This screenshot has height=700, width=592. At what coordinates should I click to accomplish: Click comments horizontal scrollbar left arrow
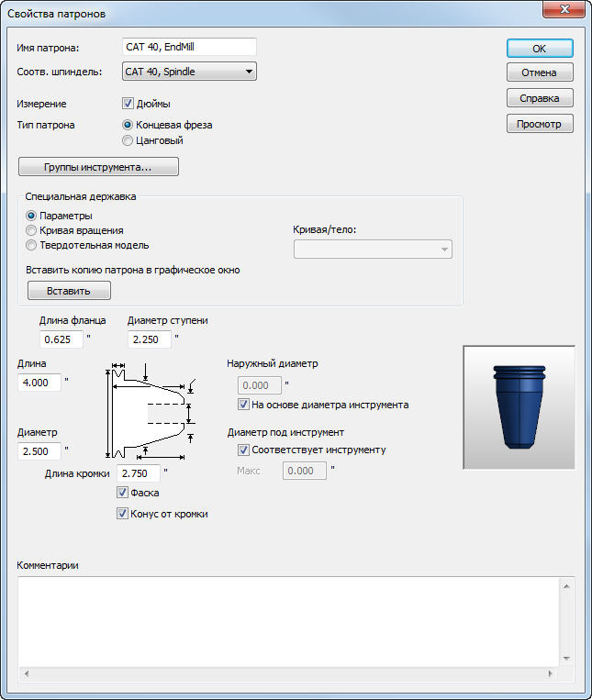click(27, 673)
